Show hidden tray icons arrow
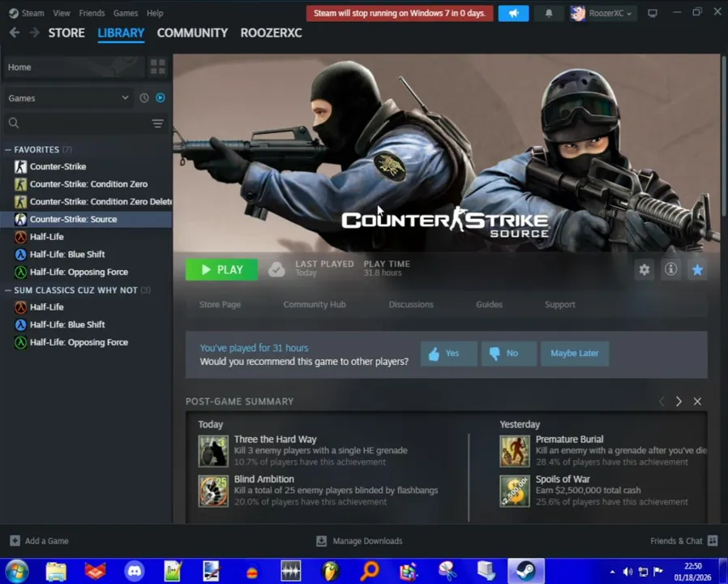 point(612,572)
